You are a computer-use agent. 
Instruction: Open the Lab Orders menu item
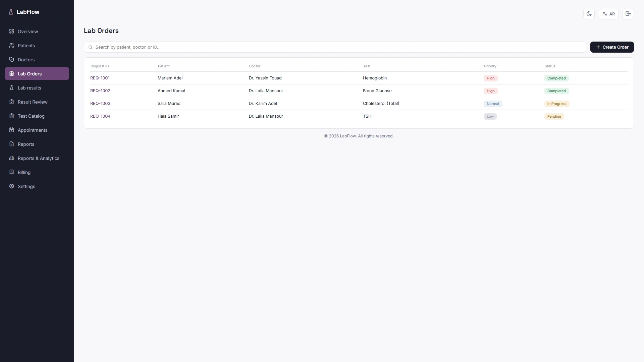(x=37, y=74)
